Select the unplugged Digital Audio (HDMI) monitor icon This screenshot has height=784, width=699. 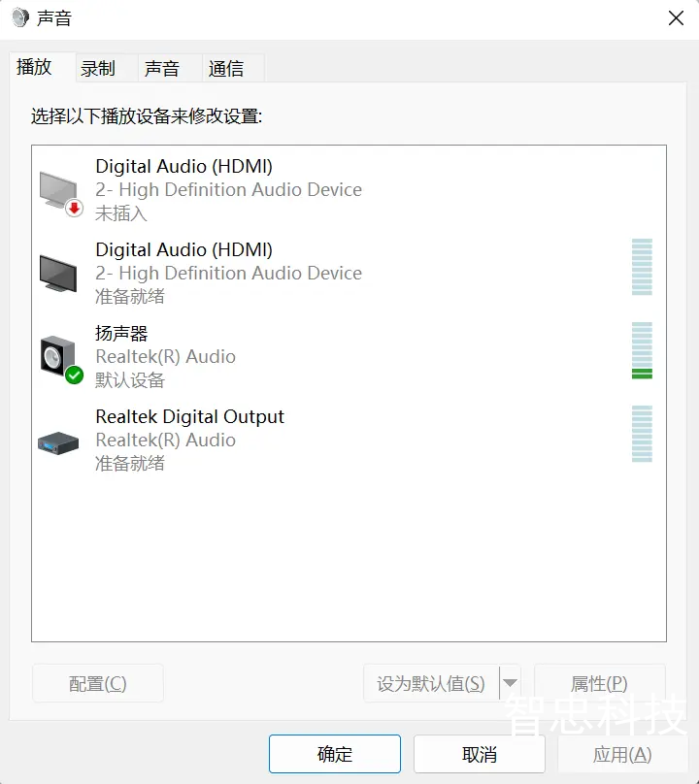(60, 192)
